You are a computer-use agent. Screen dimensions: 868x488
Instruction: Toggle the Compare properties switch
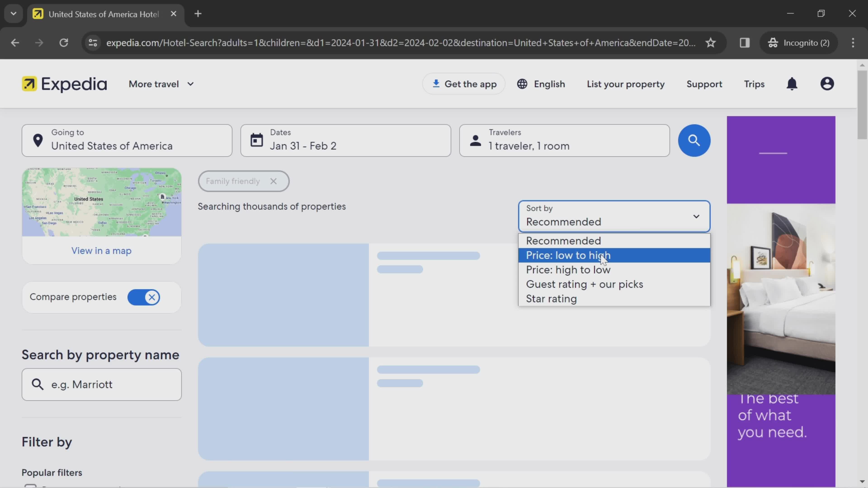pos(144,297)
